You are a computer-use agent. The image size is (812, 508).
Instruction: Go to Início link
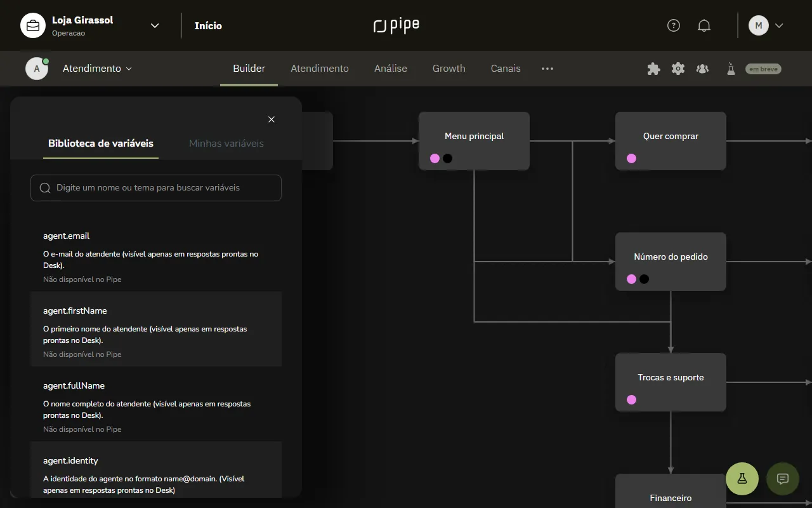coord(208,25)
